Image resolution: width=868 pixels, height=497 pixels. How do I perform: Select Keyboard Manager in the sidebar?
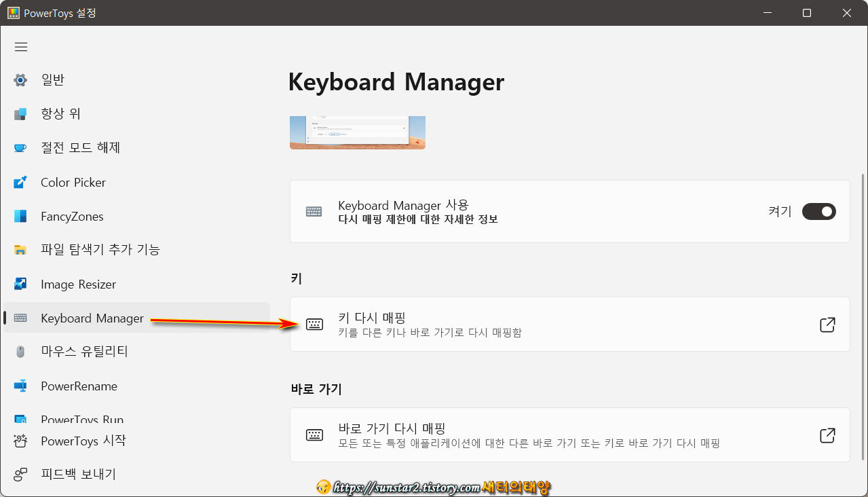tap(92, 318)
